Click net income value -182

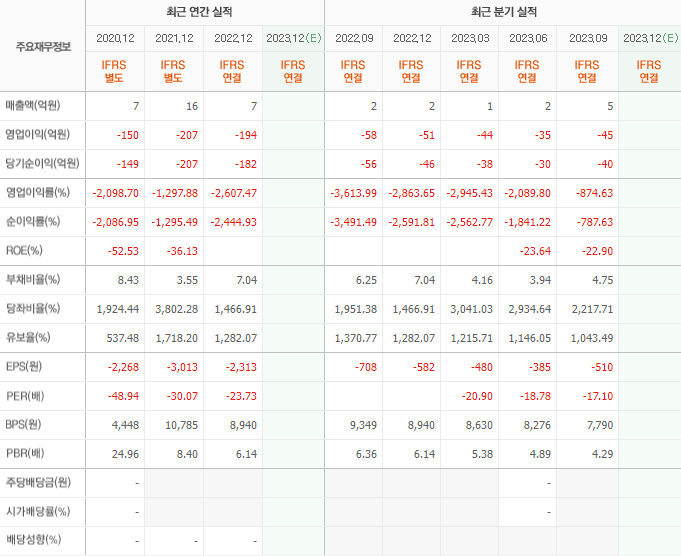(246, 164)
